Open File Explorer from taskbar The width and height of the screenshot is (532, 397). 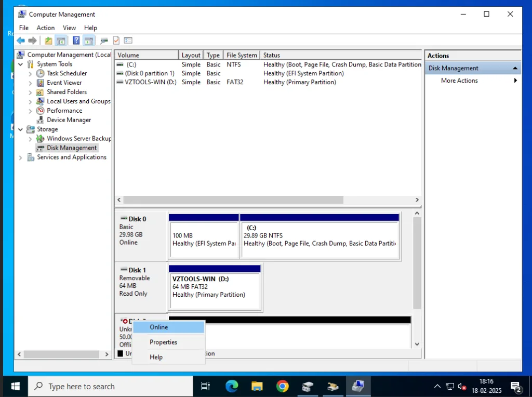257,386
